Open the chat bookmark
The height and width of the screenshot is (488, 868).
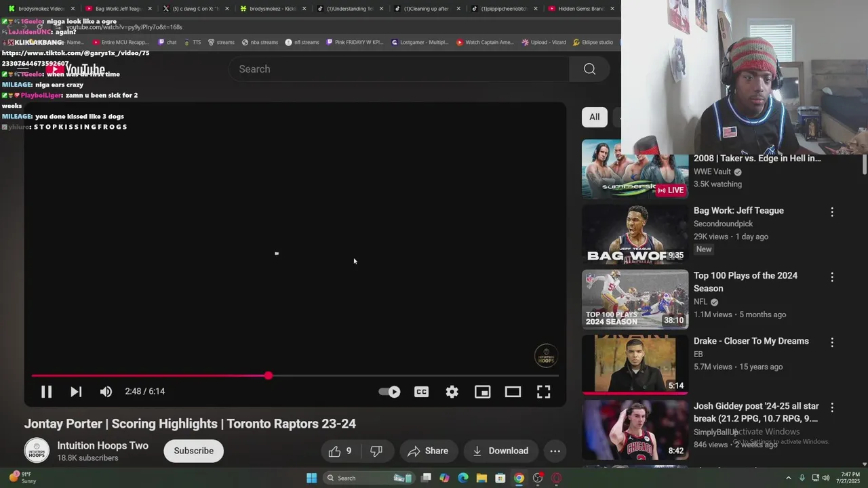point(167,42)
